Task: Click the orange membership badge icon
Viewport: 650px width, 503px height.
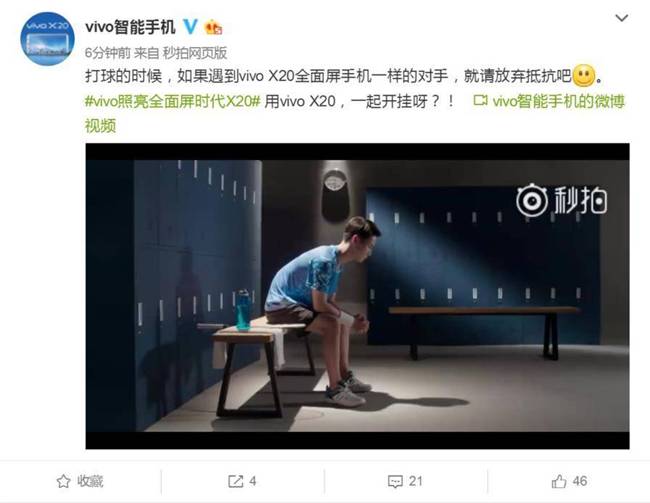Action: [213, 27]
